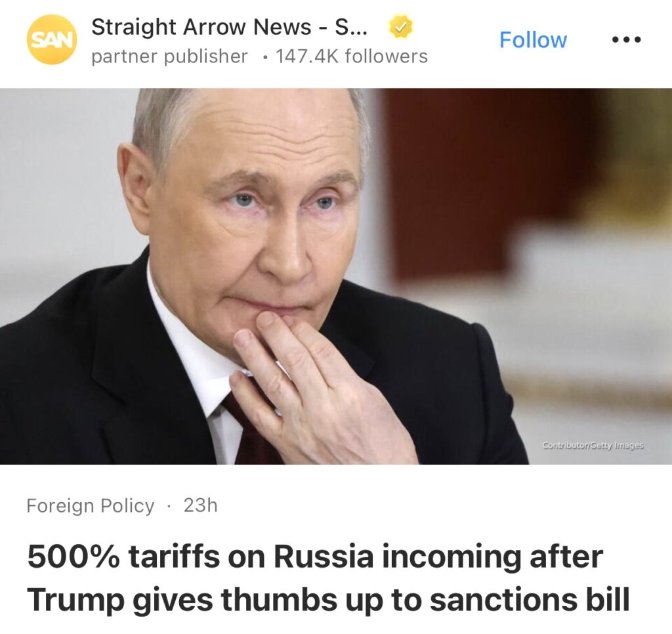Open the three-dot more options menu

[x=626, y=40]
